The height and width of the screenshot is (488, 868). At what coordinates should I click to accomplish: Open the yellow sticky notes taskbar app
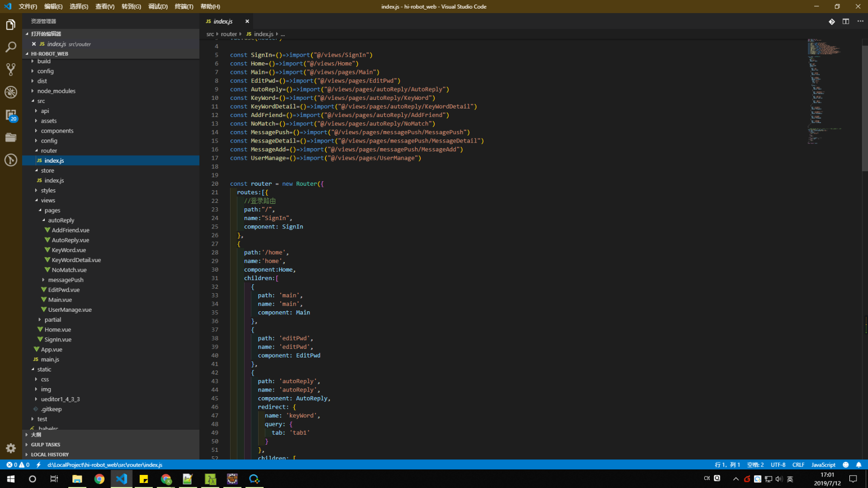coord(144,479)
